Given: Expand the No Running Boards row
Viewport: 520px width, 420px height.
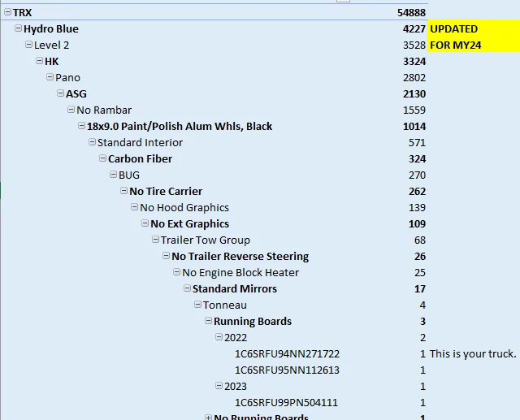Looking at the screenshot, I should [208, 417].
